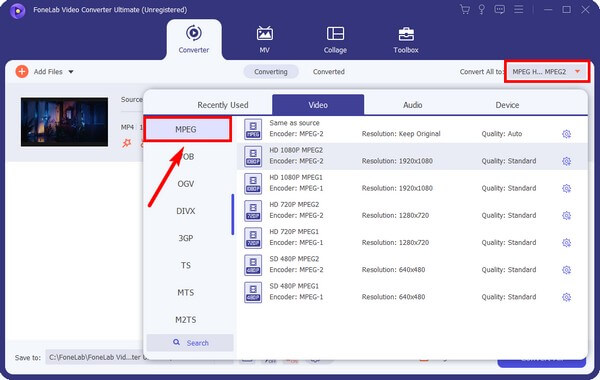The image size is (600, 380).
Task: Open the shopping cart icon
Action: click(465, 10)
